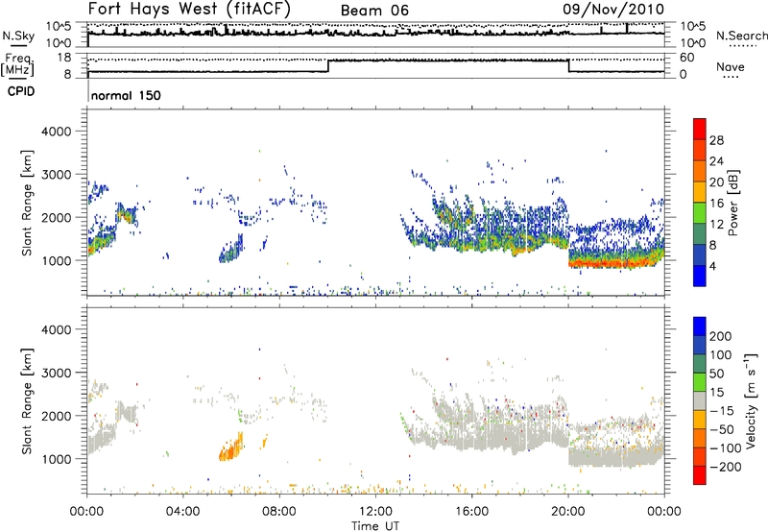The height and width of the screenshot is (532, 768).
Task: Pick the light green 12–16 dB power colorbar segment
Action: pyautogui.click(x=700, y=213)
